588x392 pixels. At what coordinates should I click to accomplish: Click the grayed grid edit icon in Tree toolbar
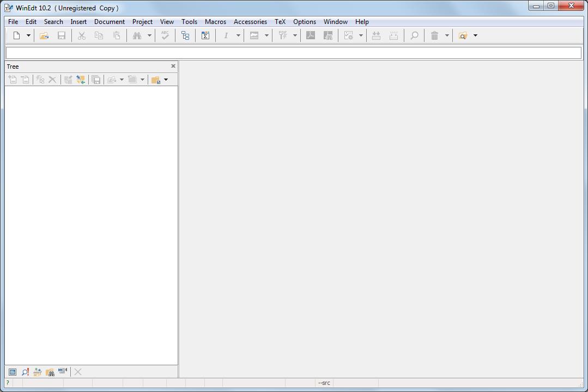tap(68, 80)
